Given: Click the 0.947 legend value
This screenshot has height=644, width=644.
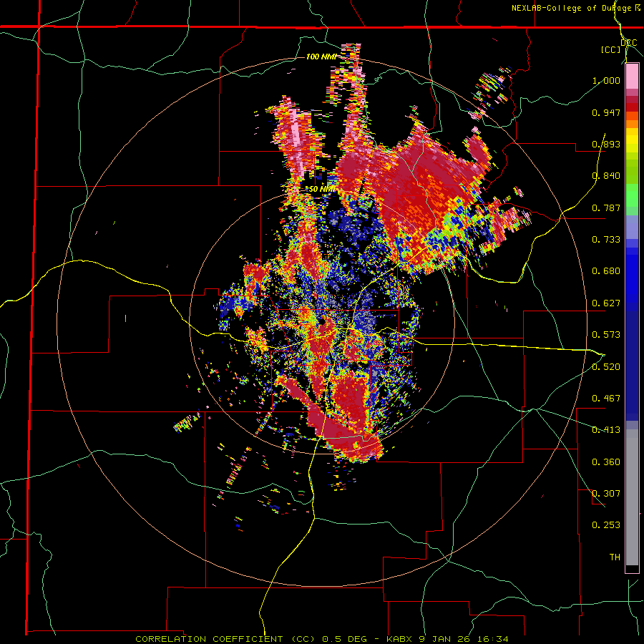Looking at the screenshot, I should pos(606,112).
